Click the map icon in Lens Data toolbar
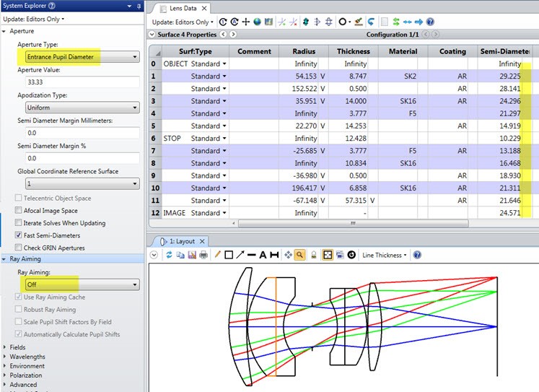 point(268,22)
